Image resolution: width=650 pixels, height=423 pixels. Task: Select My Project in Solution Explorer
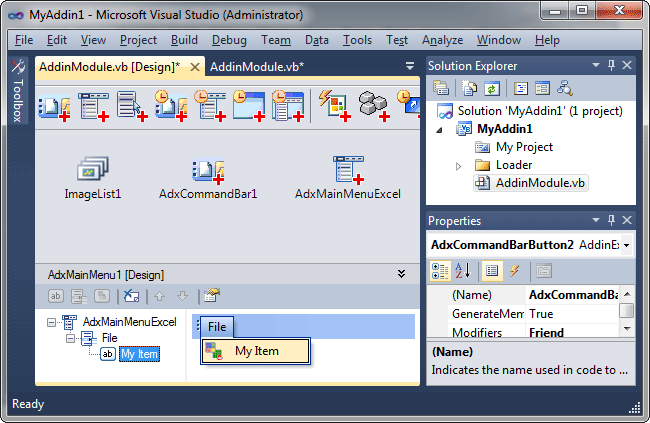[514, 147]
